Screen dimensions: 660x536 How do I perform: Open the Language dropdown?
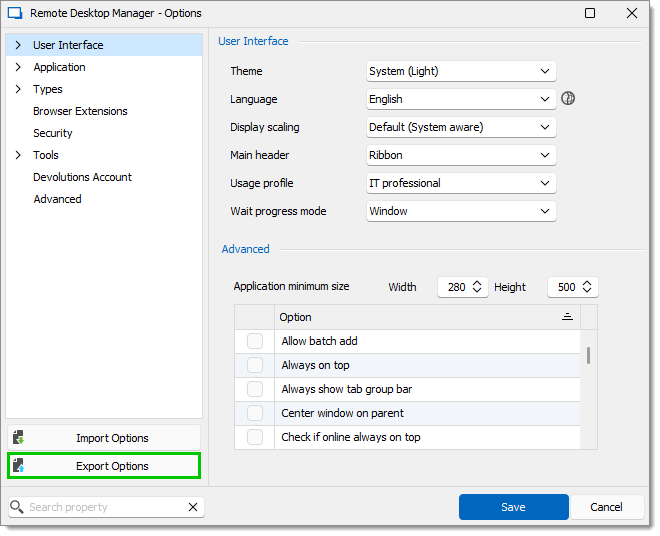click(461, 99)
